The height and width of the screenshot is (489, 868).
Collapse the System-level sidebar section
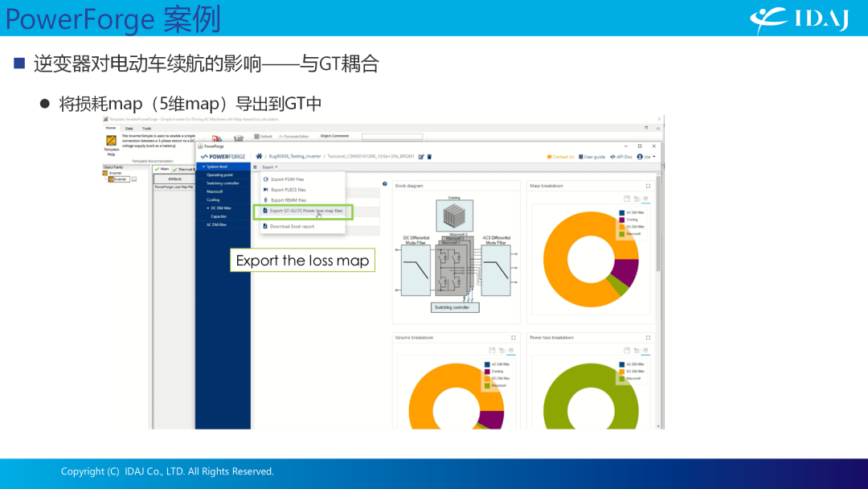click(x=203, y=166)
